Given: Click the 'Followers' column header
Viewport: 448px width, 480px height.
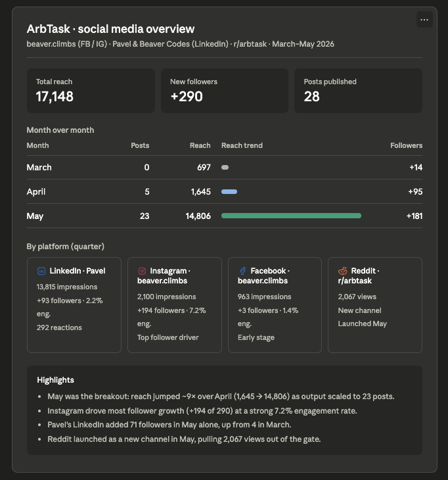Looking at the screenshot, I should coord(406,145).
